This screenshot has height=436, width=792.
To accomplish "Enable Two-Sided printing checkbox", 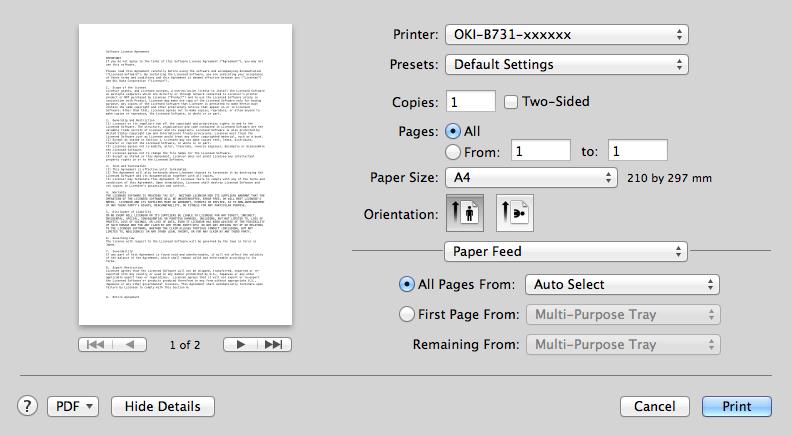I will click(511, 102).
